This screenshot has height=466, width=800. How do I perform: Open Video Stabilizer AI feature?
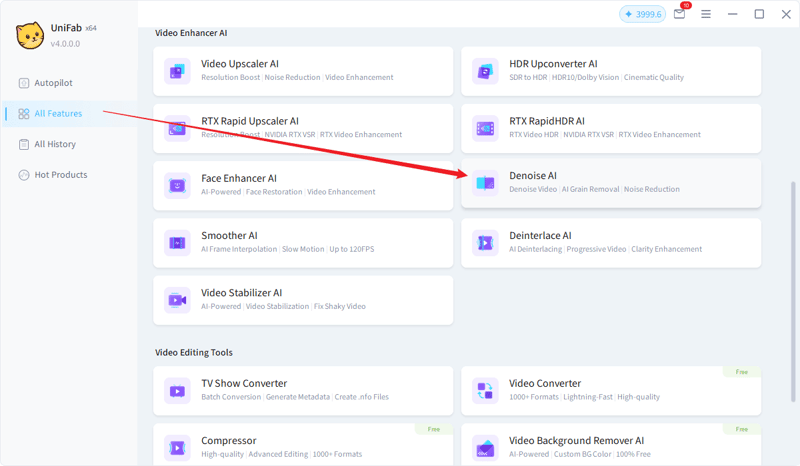click(x=303, y=300)
